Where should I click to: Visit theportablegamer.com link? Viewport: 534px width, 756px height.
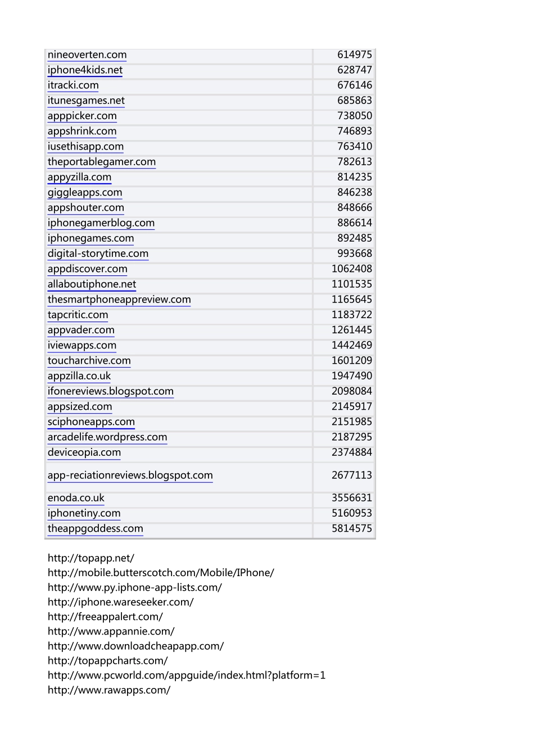[102, 162]
